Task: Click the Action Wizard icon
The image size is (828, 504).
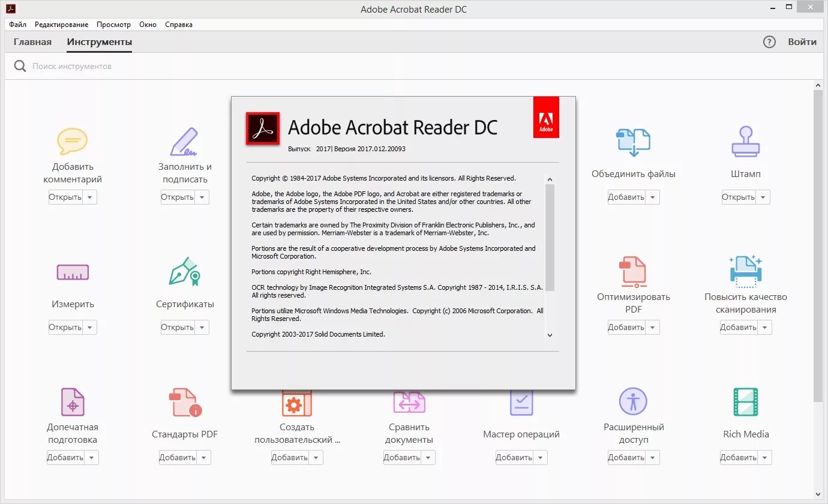Action: pos(521,402)
